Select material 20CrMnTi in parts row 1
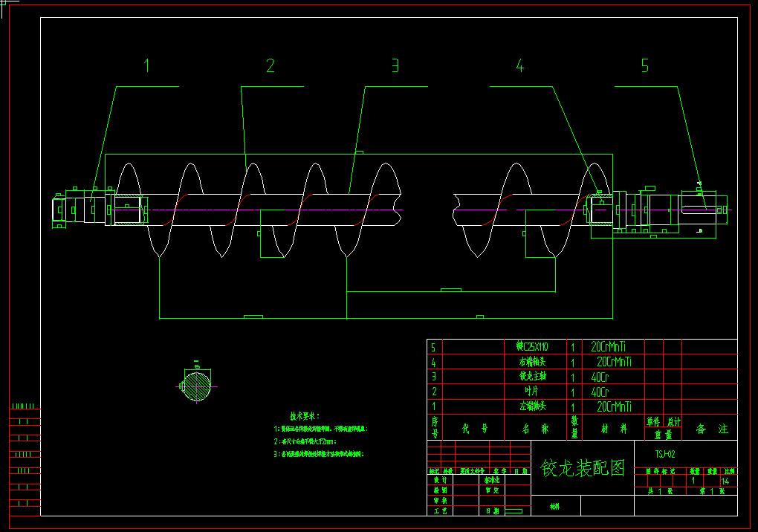Viewport: 758px width, 532px height. click(x=614, y=407)
